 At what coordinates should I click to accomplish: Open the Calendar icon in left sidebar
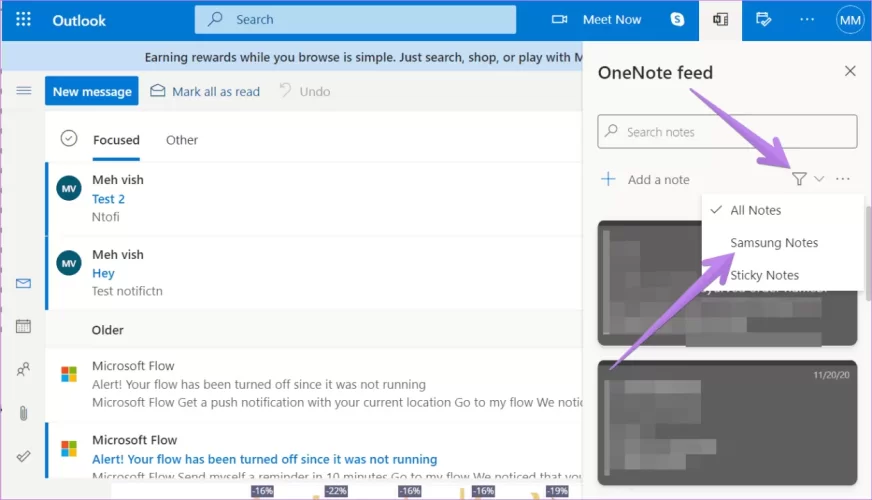coord(23,326)
